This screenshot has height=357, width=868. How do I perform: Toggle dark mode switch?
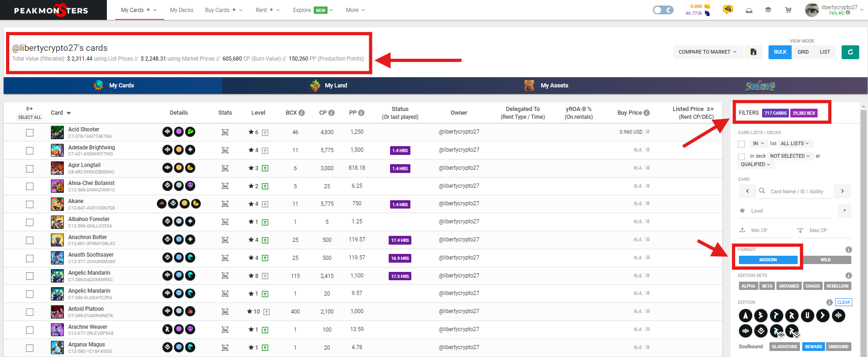(663, 10)
